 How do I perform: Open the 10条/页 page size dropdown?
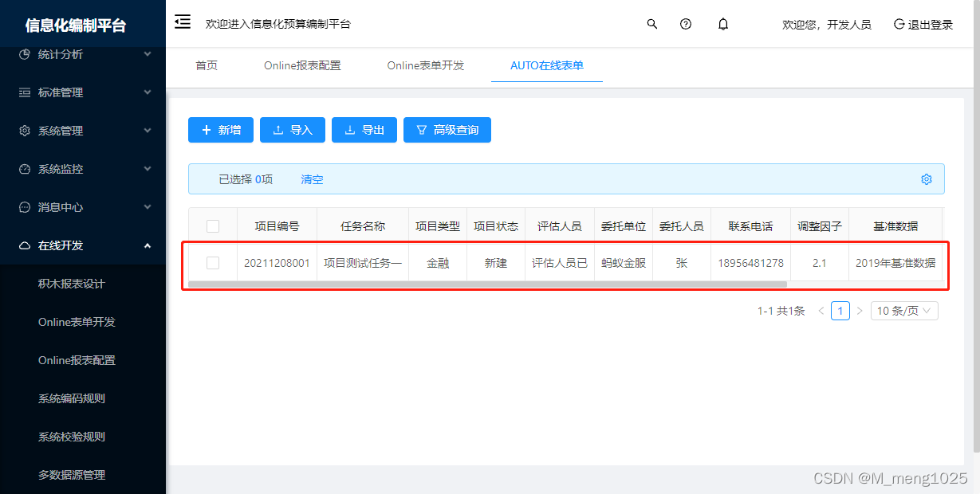pos(903,310)
